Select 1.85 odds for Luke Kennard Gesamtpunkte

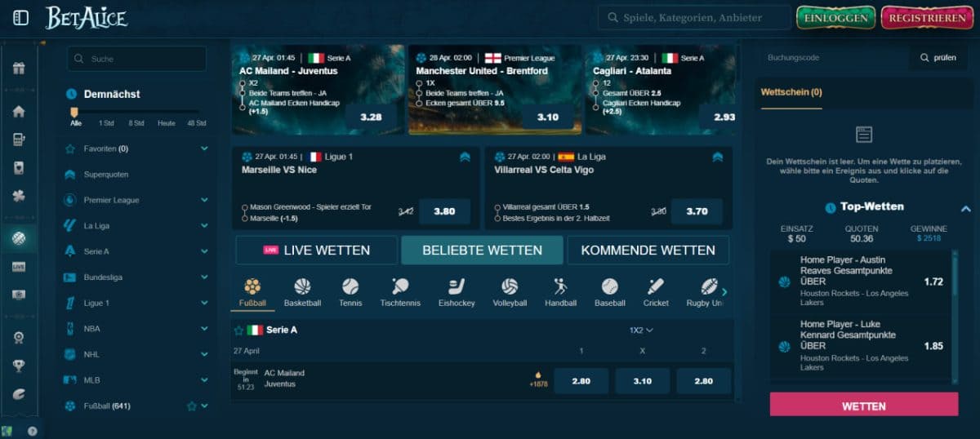click(933, 346)
